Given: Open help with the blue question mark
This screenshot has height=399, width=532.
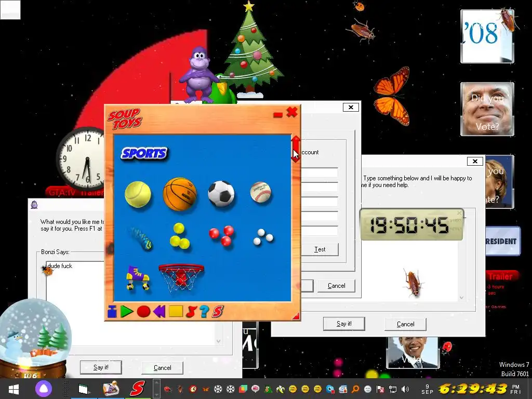Looking at the screenshot, I should [204, 312].
